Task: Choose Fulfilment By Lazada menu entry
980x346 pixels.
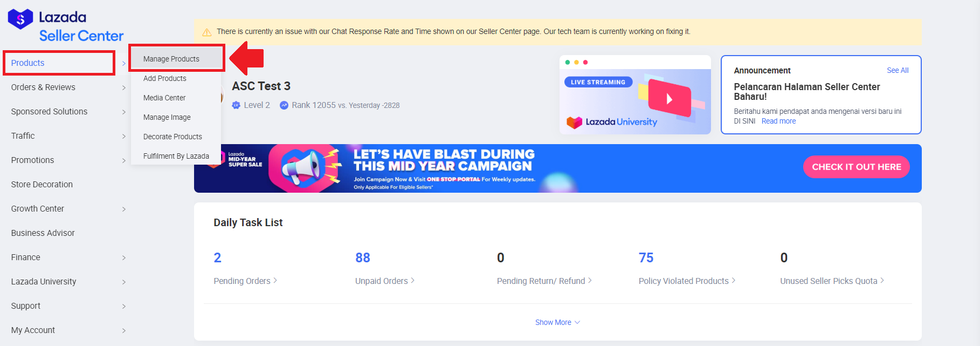Action: point(176,156)
